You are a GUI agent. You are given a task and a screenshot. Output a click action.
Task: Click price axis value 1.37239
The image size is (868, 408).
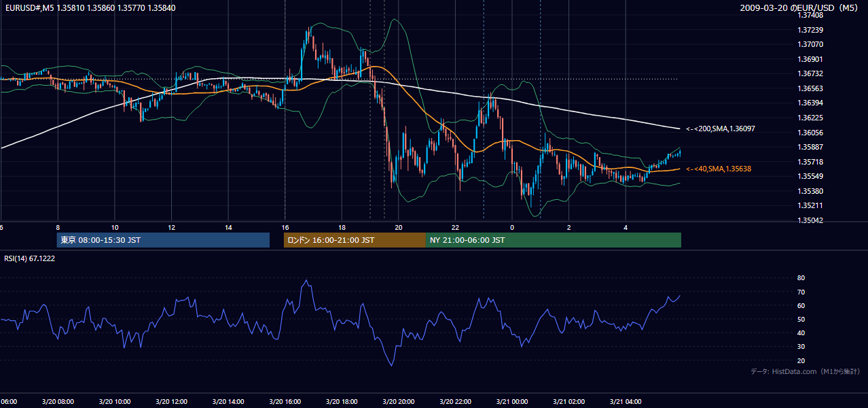[x=810, y=30]
